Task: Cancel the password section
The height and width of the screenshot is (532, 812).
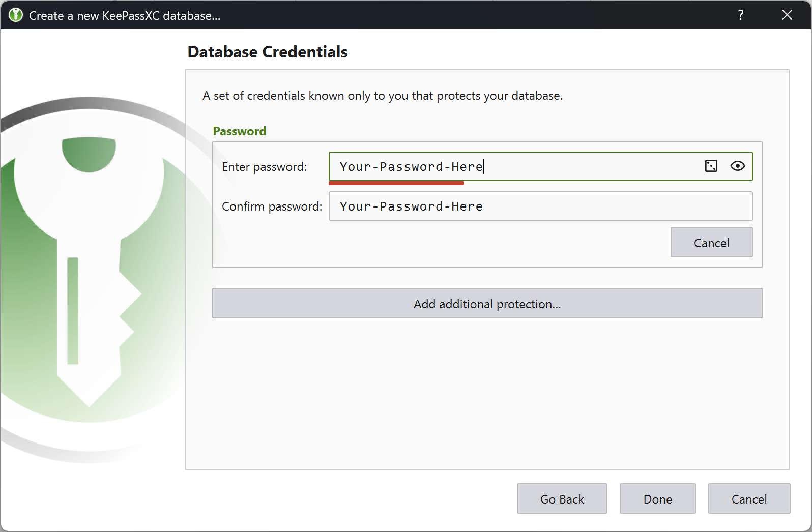Action: coord(711,243)
